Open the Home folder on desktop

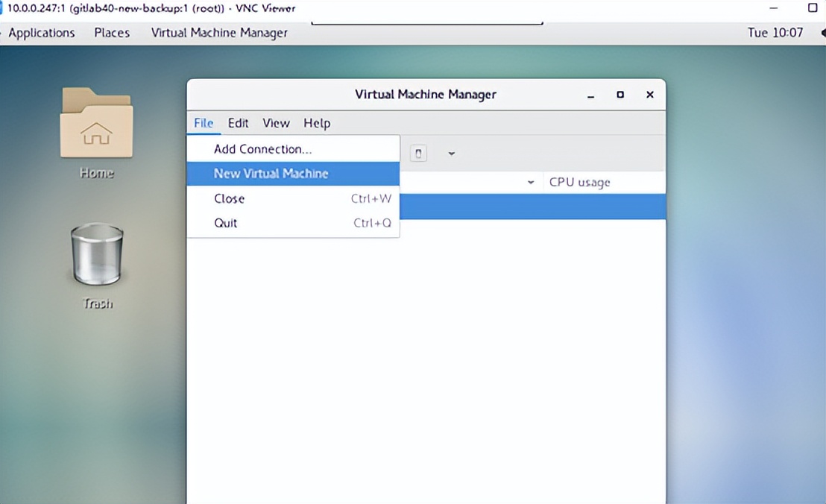tap(97, 127)
